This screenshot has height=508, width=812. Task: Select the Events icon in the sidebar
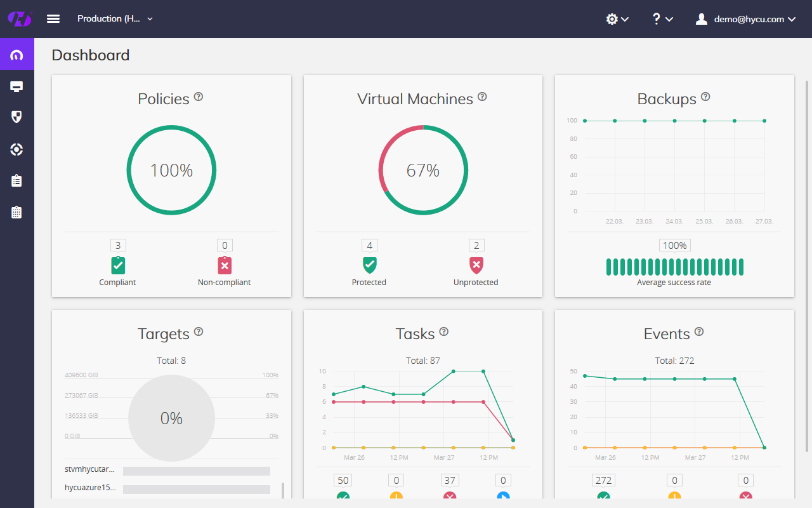[17, 212]
